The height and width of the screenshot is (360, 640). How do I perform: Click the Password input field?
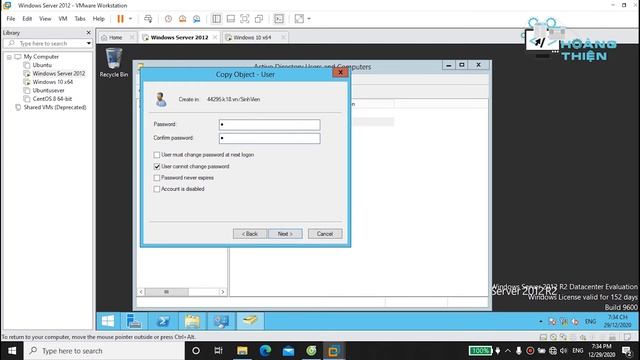point(269,124)
